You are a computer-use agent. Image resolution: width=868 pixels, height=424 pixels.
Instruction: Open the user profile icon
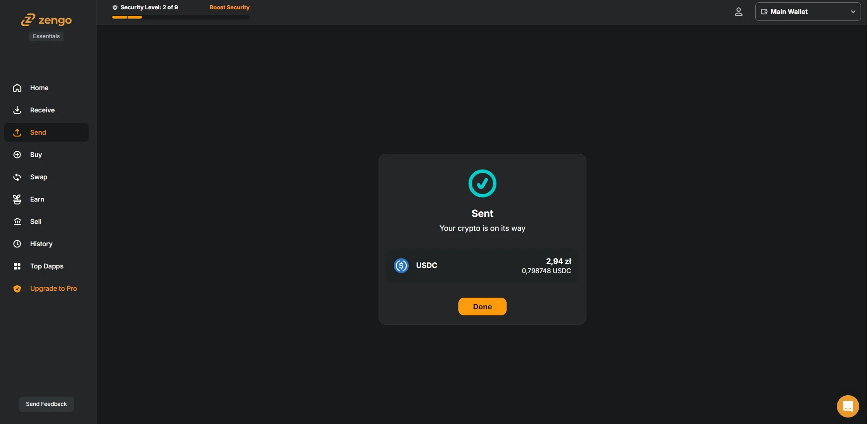[738, 12]
